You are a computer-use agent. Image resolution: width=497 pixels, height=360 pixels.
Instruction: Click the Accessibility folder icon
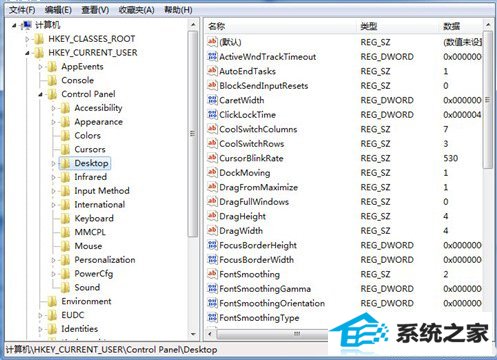pyautogui.click(x=65, y=108)
